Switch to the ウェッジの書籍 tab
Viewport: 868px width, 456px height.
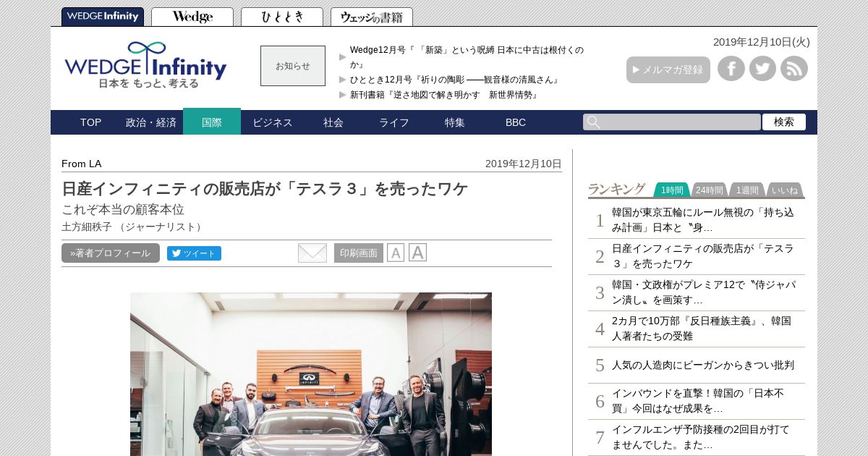pyautogui.click(x=372, y=17)
